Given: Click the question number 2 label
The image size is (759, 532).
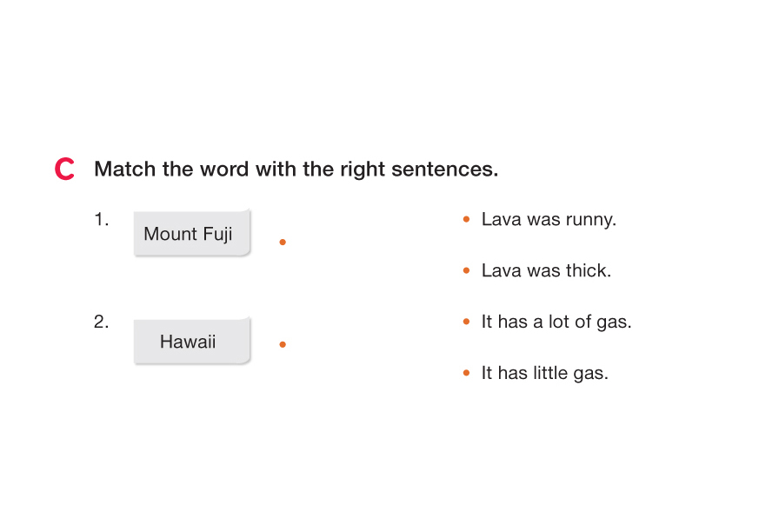Looking at the screenshot, I should (102, 323).
